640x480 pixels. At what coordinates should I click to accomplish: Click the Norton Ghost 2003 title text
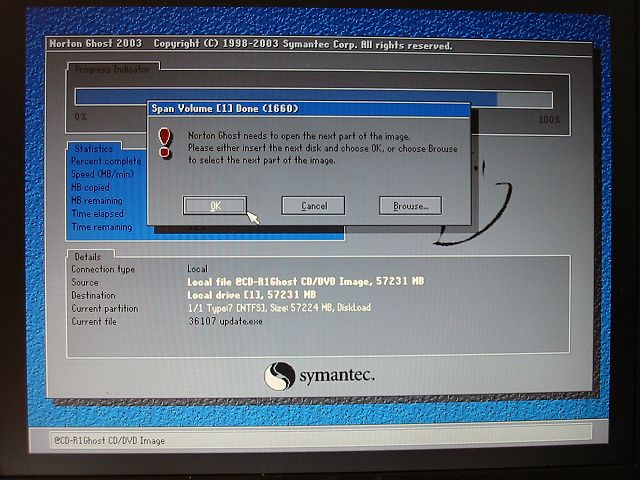pyautogui.click(x=95, y=45)
